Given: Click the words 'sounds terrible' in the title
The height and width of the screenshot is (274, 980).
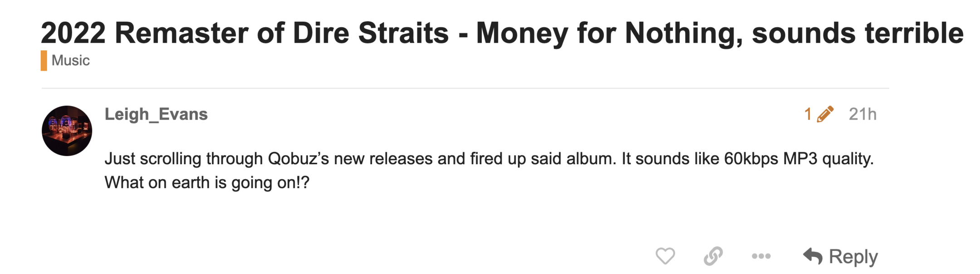Looking at the screenshot, I should tap(857, 33).
